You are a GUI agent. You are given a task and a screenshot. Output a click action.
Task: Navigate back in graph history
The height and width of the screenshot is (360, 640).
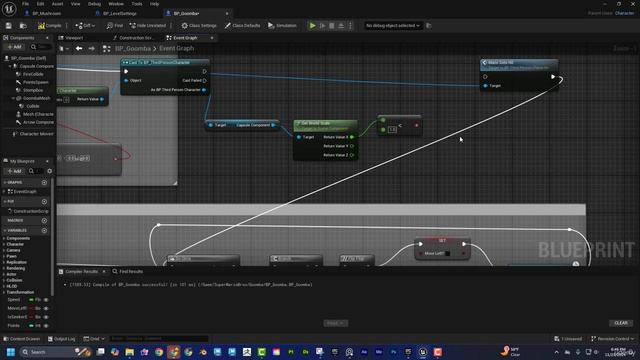pos(79,49)
